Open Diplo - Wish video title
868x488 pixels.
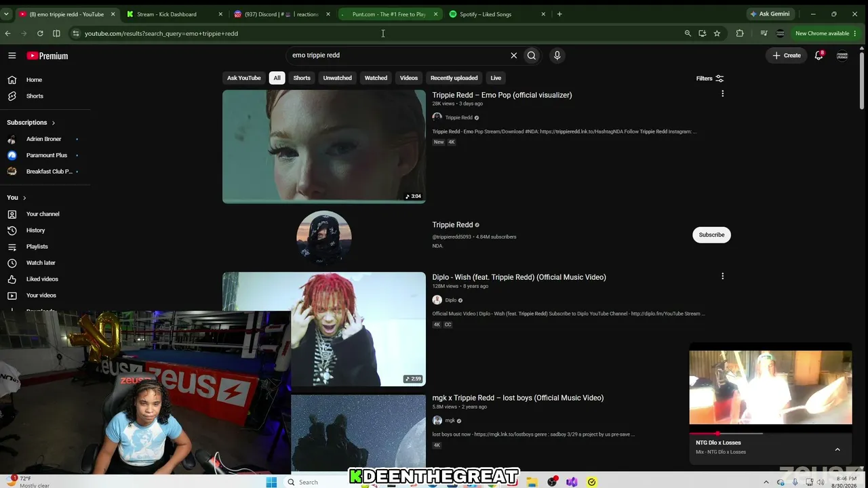click(x=519, y=277)
